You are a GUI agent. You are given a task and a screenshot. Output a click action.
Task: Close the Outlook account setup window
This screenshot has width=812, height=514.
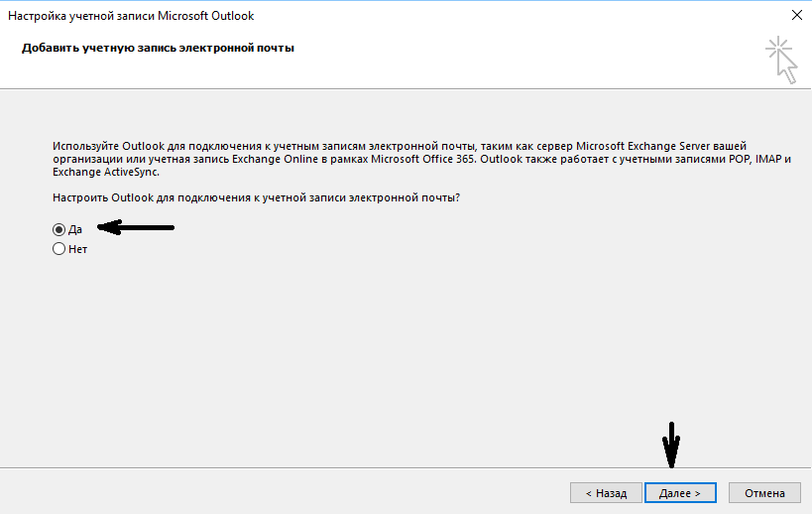tap(796, 16)
